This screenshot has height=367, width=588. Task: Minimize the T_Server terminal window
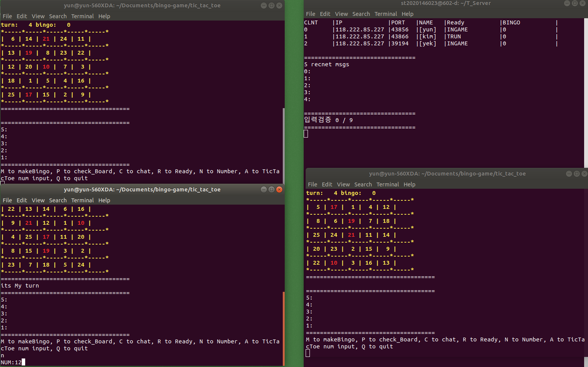pyautogui.click(x=567, y=3)
